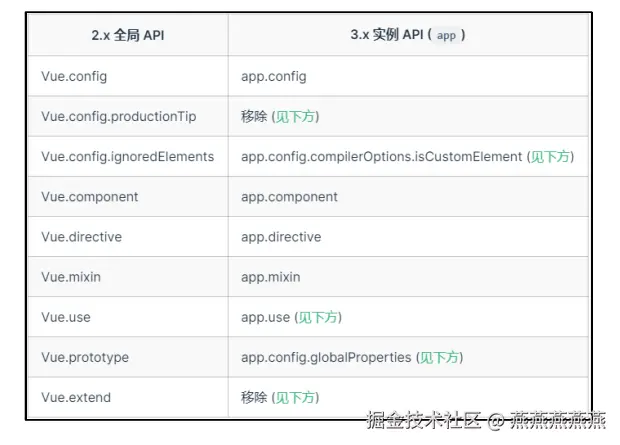The image size is (620, 445).
Task: Open the 见下方 link after isCustomElement
Action: pyautogui.click(x=551, y=157)
